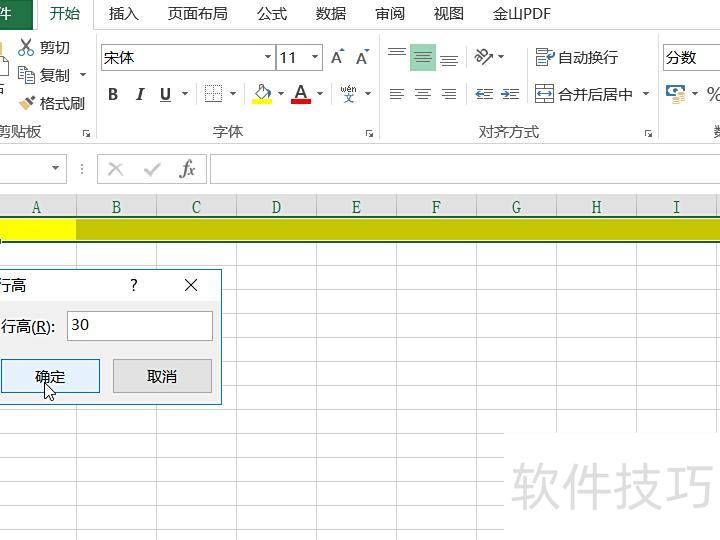Open the font name 宋体 dropdown
The width and height of the screenshot is (720, 540).
tap(267, 57)
